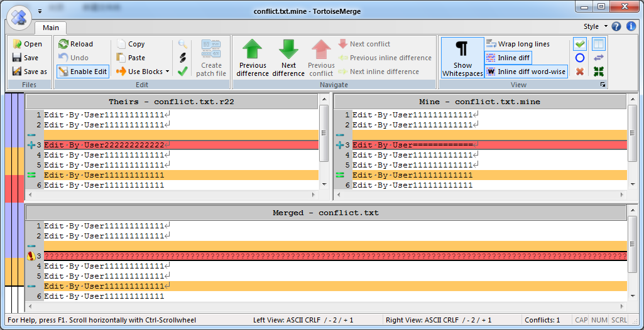Screen dimensions: 644x330
Task: Click the green Reload arrows icon
Action: (x=63, y=44)
